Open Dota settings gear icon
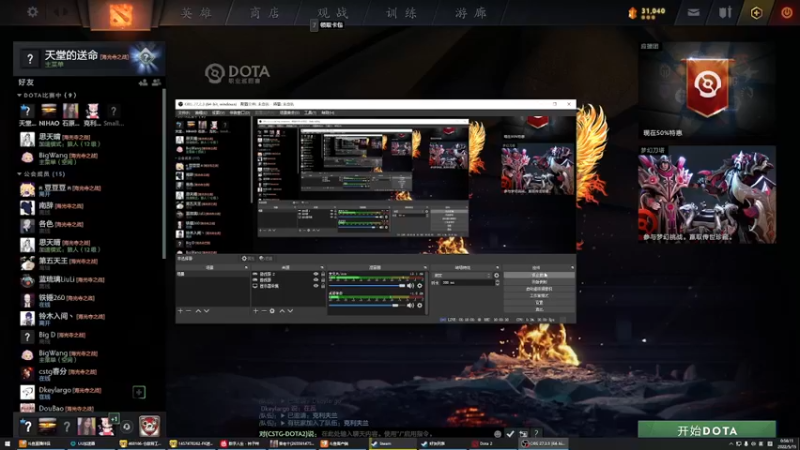Screen dimensions: 800x450 pyautogui.click(x=32, y=12)
